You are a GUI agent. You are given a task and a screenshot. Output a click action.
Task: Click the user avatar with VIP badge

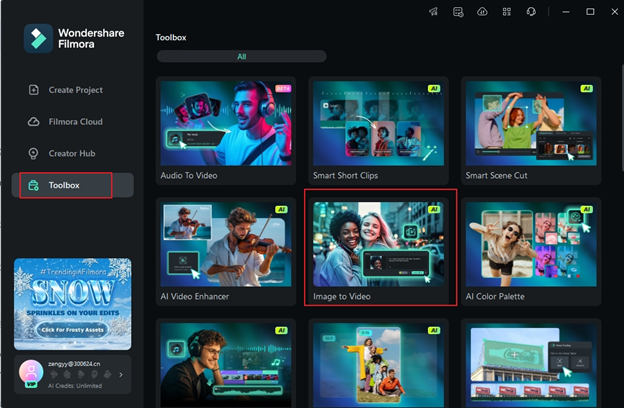point(31,370)
